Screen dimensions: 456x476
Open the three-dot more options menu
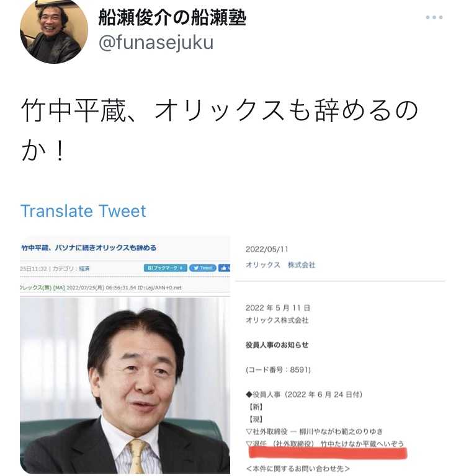434,17
